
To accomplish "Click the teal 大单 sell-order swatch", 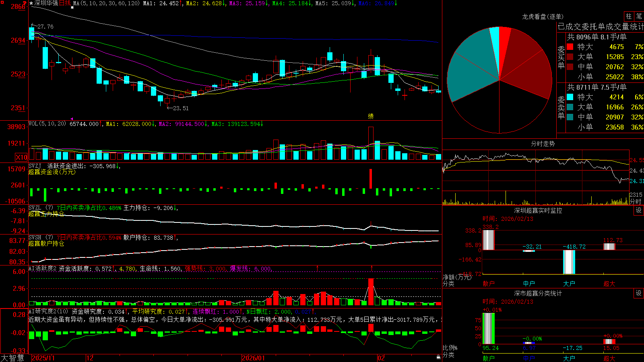I will pos(570,107).
